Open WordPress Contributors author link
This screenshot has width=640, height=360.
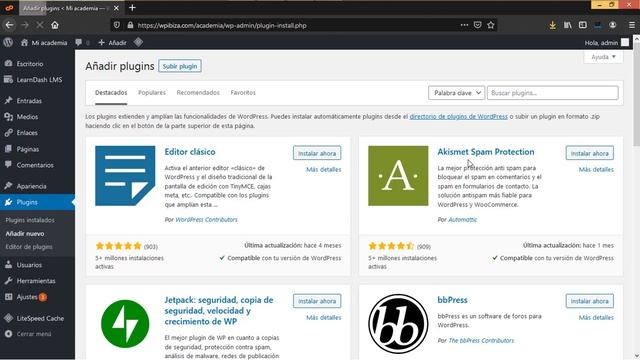pyautogui.click(x=206, y=219)
